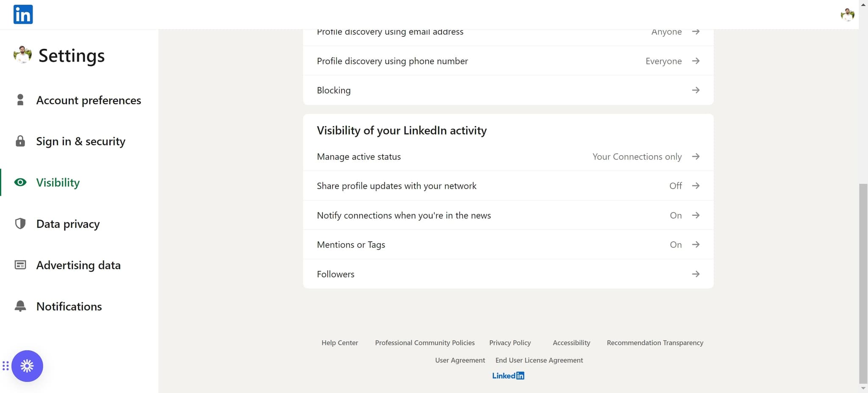Open the purple extension widget at bottom left
Screen dimensions: 868x393
(x=27, y=366)
